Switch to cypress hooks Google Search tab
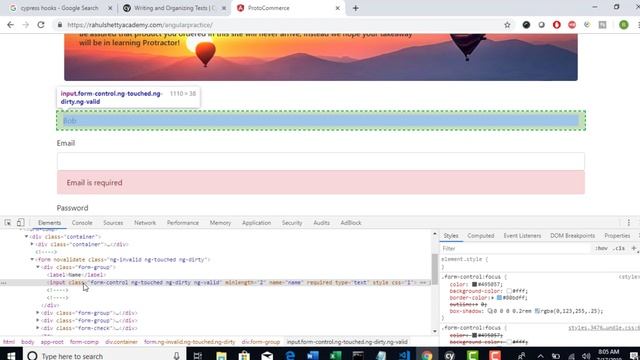This screenshot has width=640, height=360. (60, 8)
